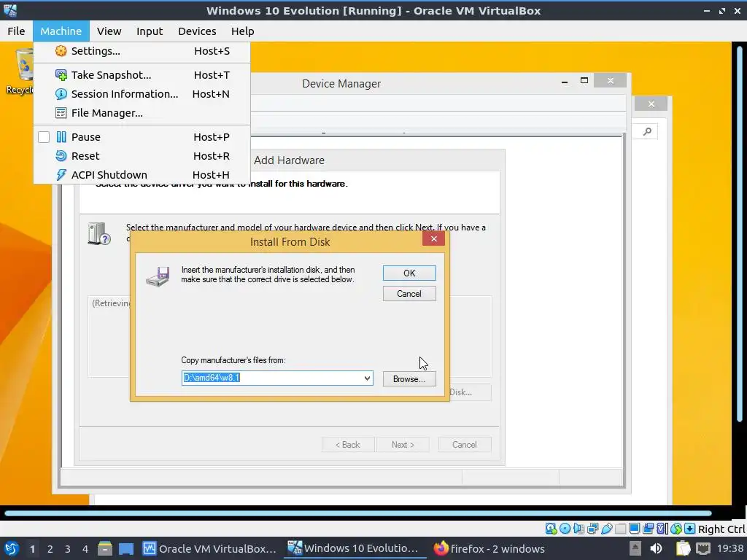This screenshot has height=560, width=747.
Task: Click the shared folders status icon
Action: (x=620, y=529)
